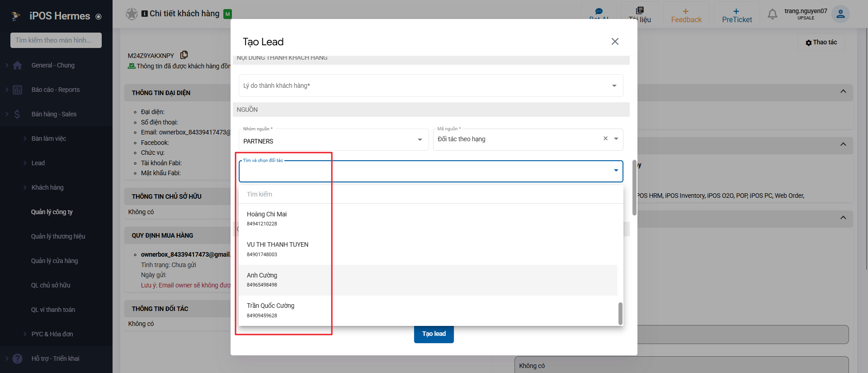The image size is (868, 373).
Task: Open General - Chung home icon
Action: click(x=18, y=66)
